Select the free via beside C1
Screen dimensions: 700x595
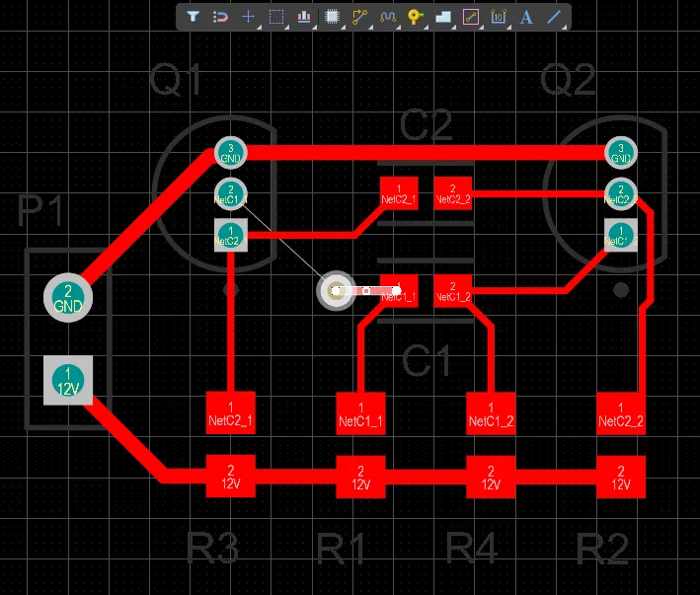pyautogui.click(x=336, y=291)
